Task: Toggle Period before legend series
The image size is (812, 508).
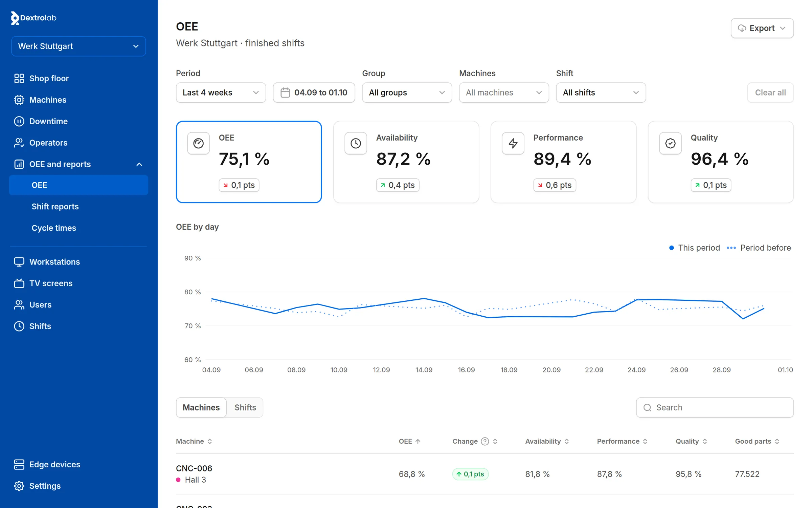Action: click(x=759, y=248)
